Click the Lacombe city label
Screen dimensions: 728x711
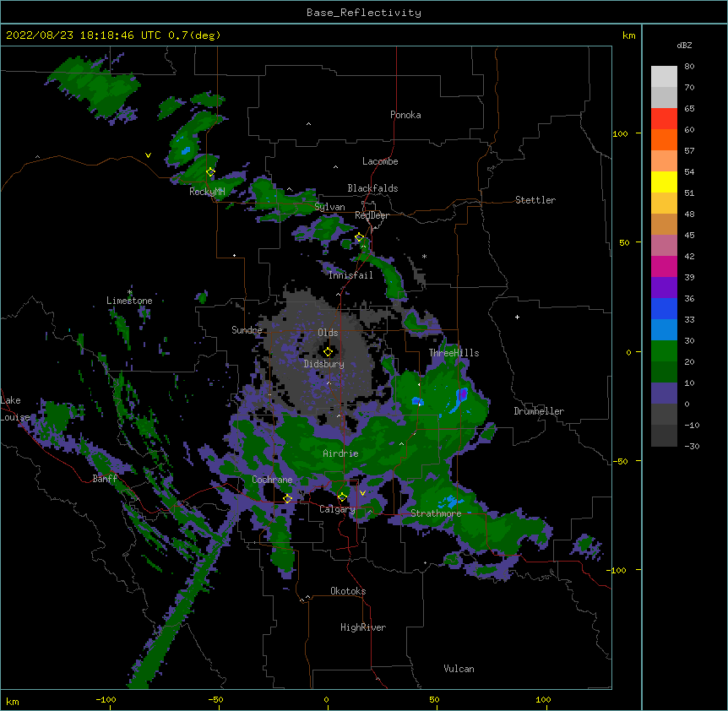(x=380, y=161)
